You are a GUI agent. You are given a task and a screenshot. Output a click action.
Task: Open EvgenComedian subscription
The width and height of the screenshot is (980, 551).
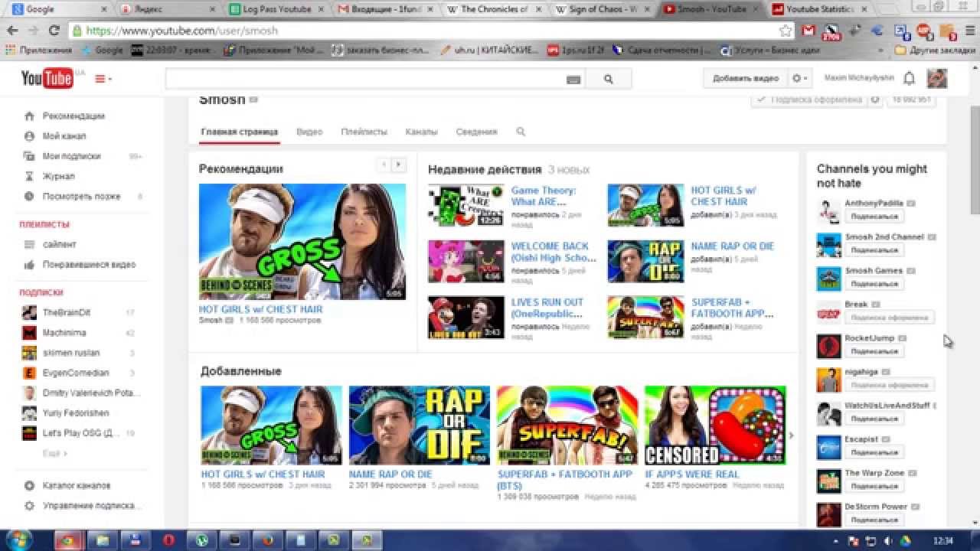76,373
